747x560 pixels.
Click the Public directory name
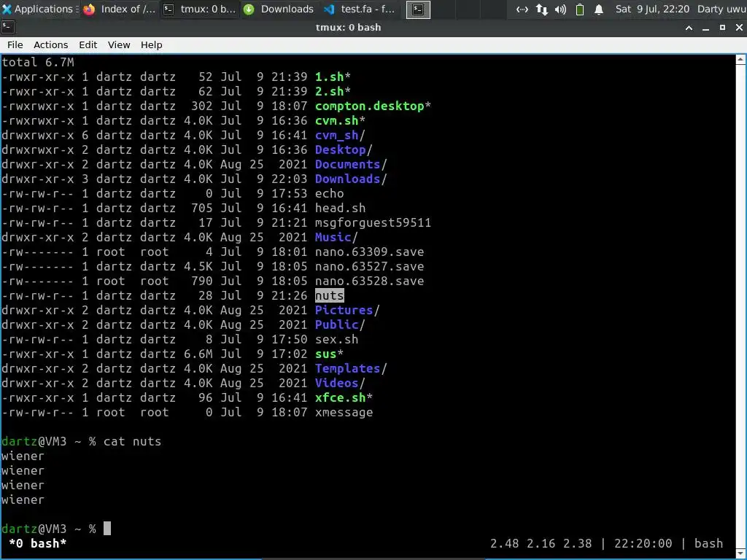click(x=336, y=324)
